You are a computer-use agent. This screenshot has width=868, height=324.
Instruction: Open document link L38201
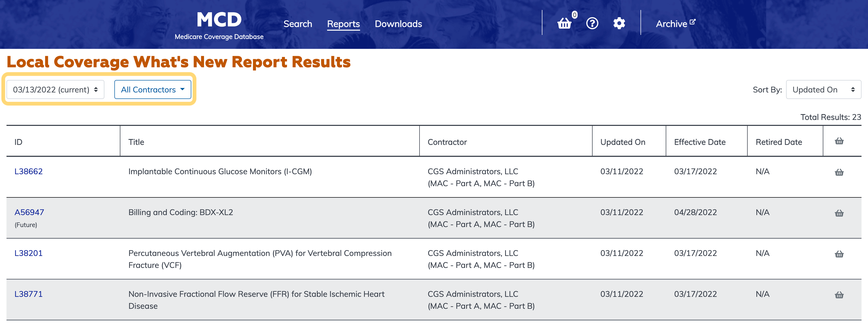click(29, 253)
